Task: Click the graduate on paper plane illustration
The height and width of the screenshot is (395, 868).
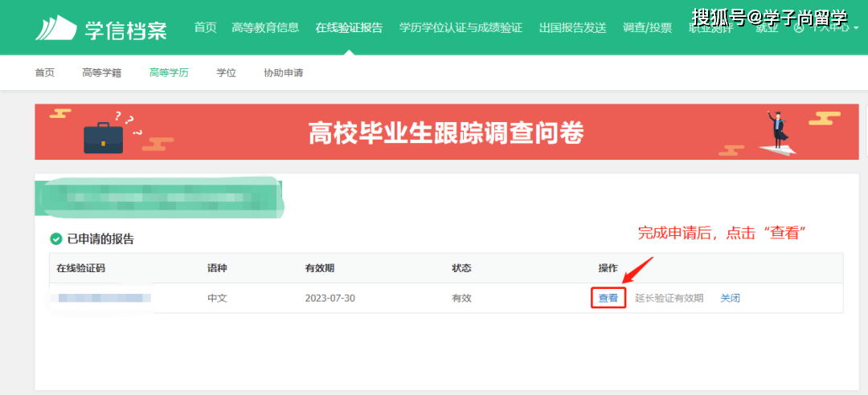Action: click(x=775, y=133)
